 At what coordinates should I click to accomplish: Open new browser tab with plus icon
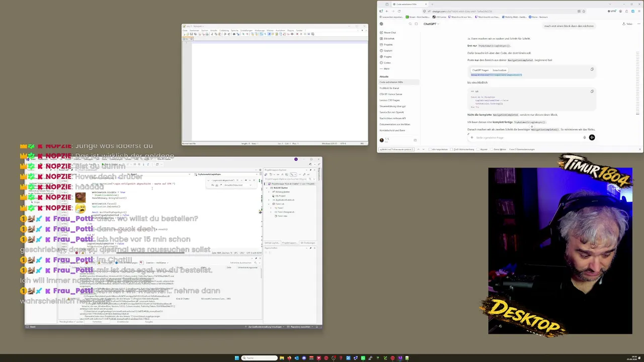[x=432, y=4]
